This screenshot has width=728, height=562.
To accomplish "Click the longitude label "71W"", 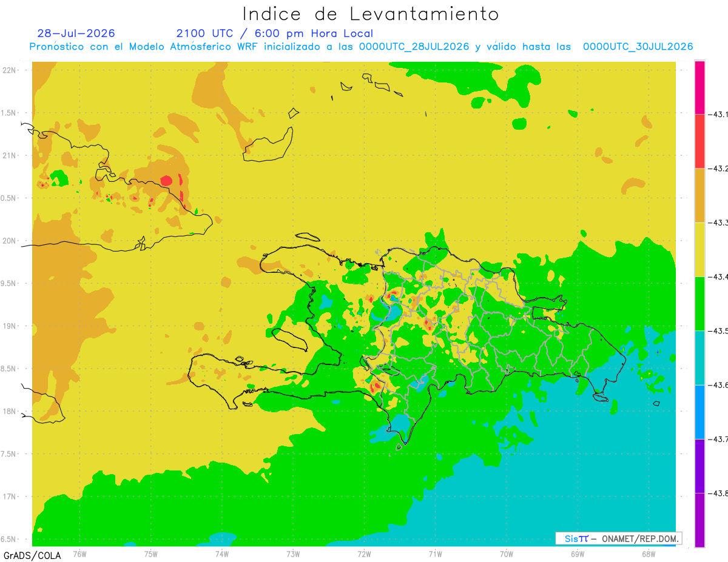I will (435, 554).
